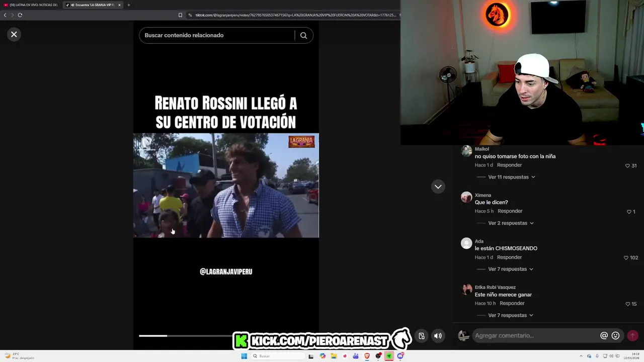
Task: Close the TikTok video viewer with X
Action: [x=14, y=34]
